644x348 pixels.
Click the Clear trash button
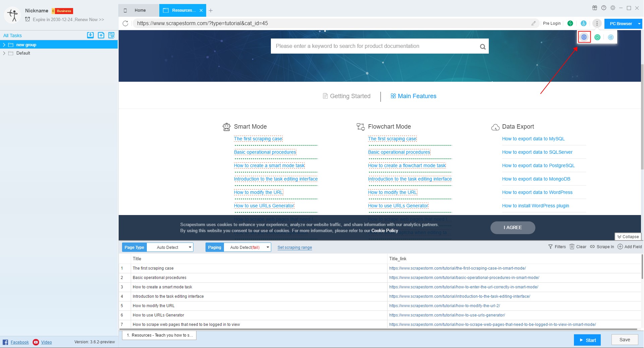tap(578, 247)
